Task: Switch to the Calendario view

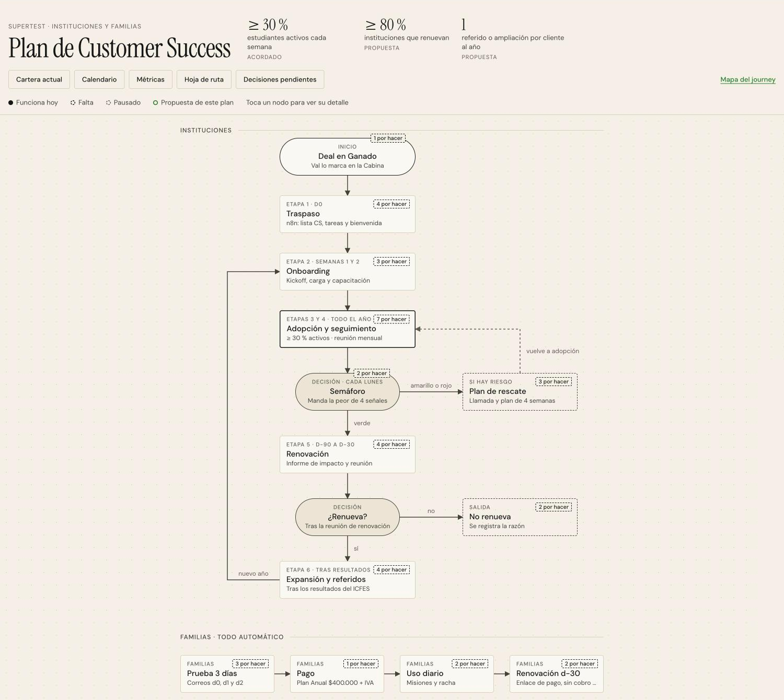Action: tap(99, 79)
